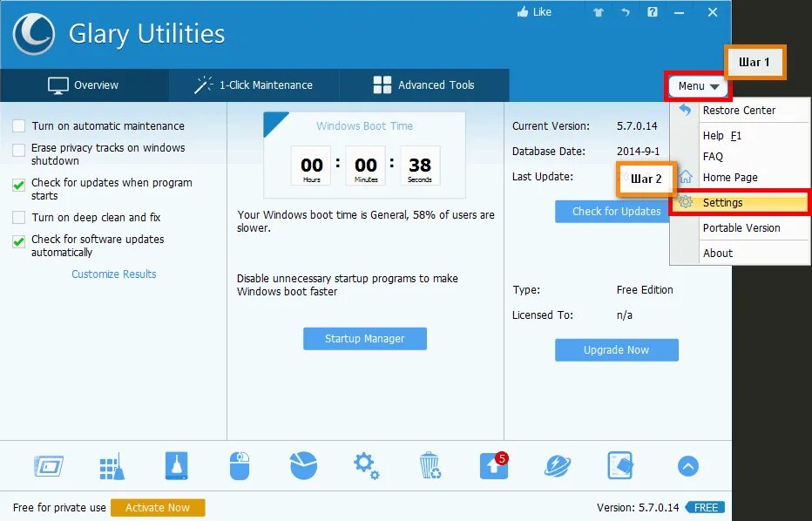Click the undo arrow icon in title bar

(625, 11)
